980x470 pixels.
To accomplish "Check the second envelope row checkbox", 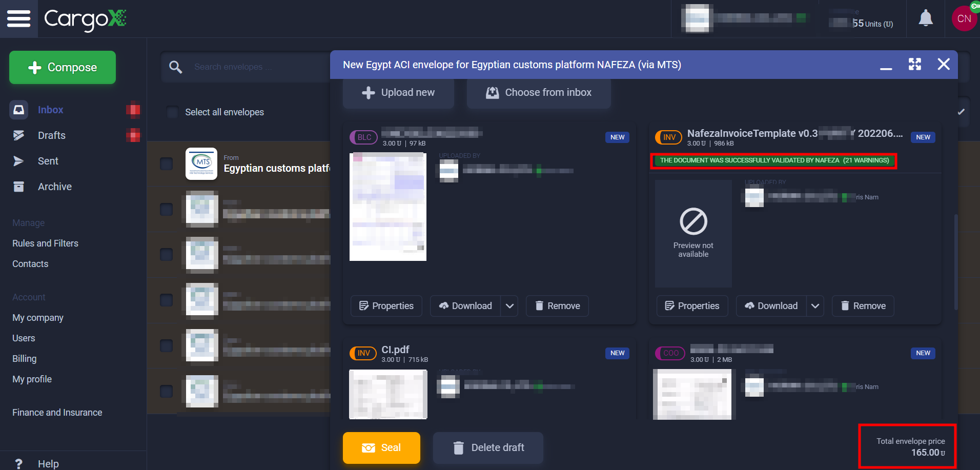I will point(167,209).
